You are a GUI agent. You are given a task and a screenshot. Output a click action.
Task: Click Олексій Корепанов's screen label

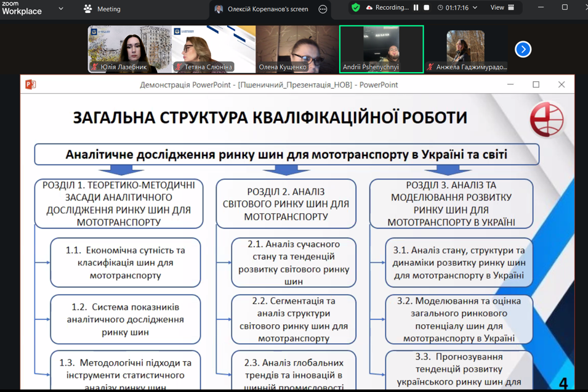click(268, 9)
